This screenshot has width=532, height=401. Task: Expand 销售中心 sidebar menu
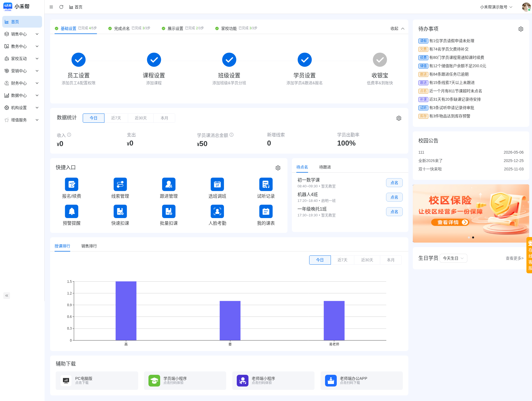pos(22,34)
